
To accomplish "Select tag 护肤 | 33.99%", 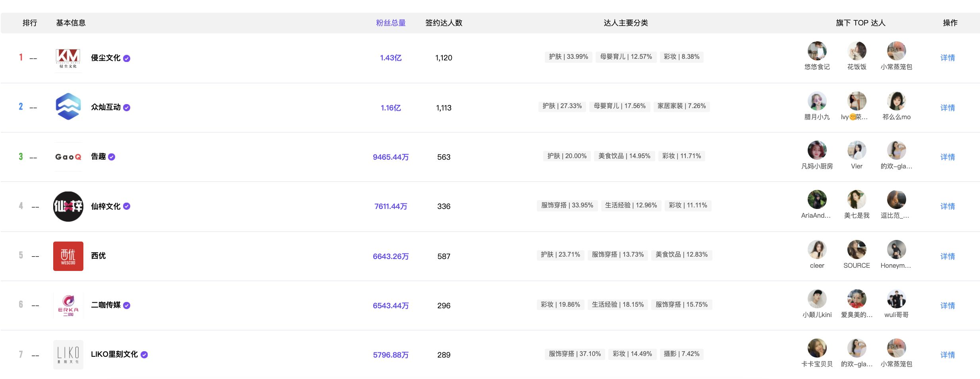I will pos(568,57).
